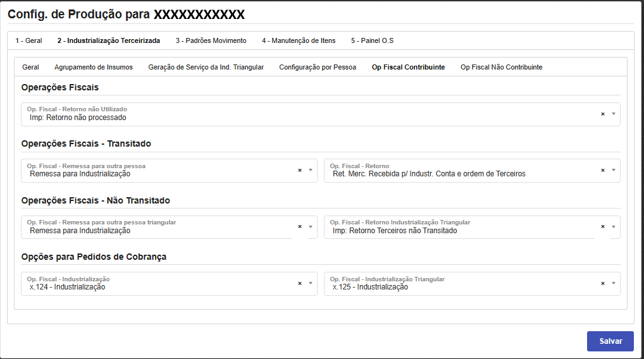Clear Remessa para outra pessoa field value
This screenshot has width=644, height=359.
pos(300,170)
